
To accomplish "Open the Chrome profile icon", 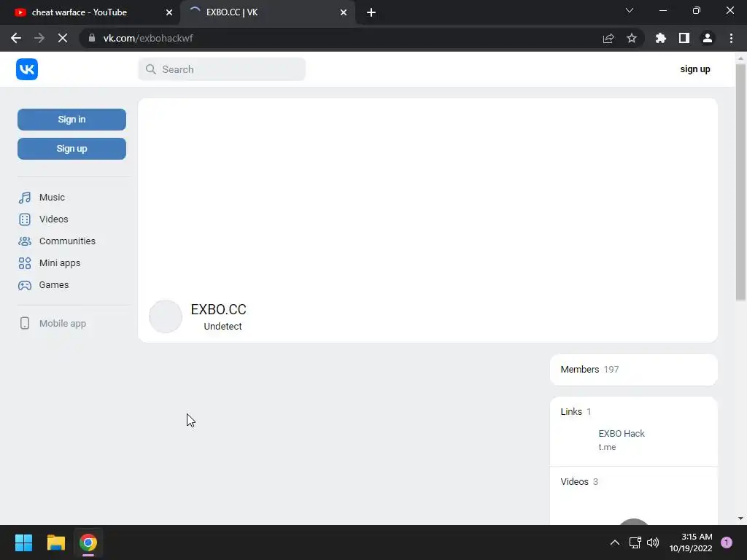I will pyautogui.click(x=708, y=38).
